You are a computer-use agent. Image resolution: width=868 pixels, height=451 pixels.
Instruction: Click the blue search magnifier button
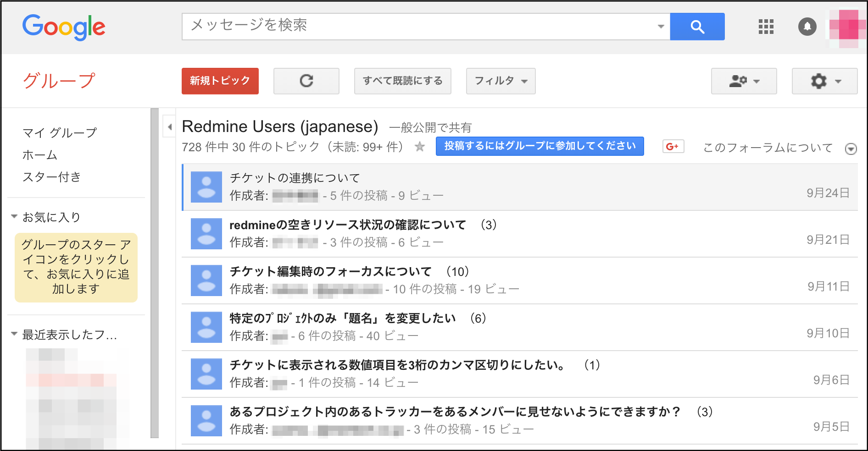point(697,27)
